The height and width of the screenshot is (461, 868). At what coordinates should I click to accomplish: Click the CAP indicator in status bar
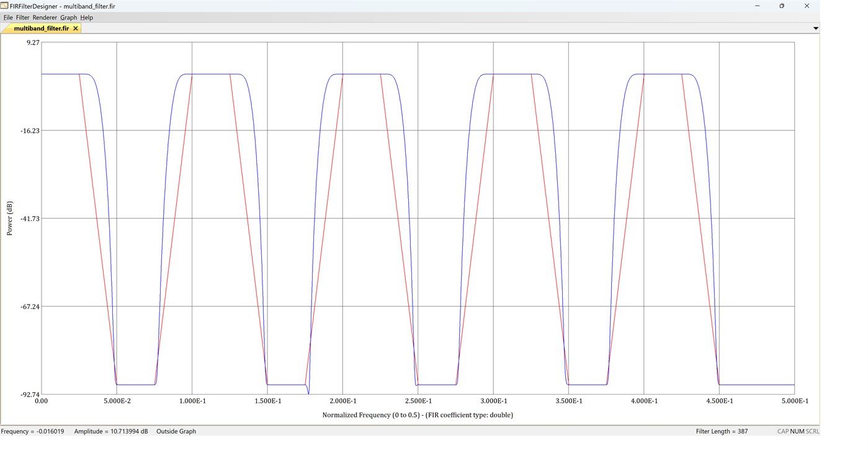tap(783, 431)
